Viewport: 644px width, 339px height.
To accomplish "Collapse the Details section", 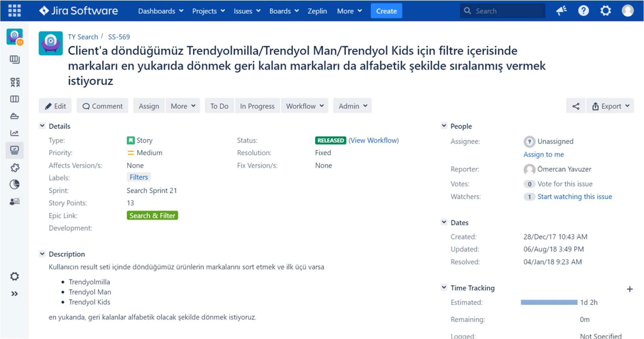I will (x=42, y=126).
